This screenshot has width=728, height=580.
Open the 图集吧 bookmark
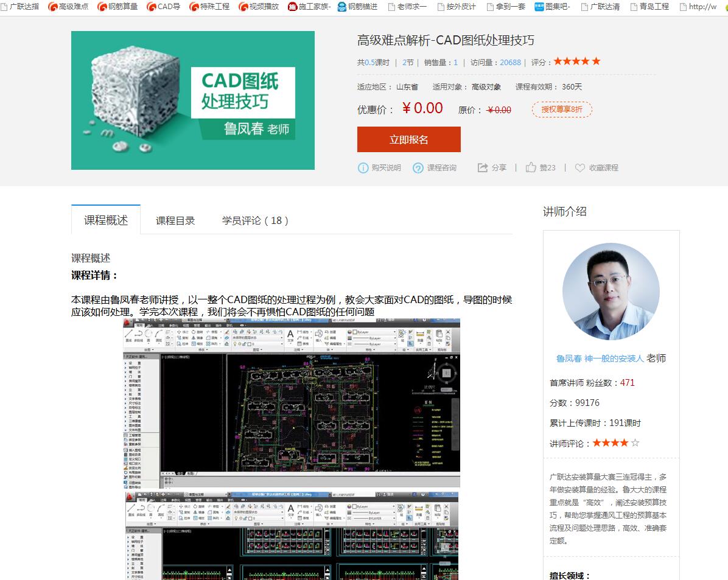[x=553, y=7]
